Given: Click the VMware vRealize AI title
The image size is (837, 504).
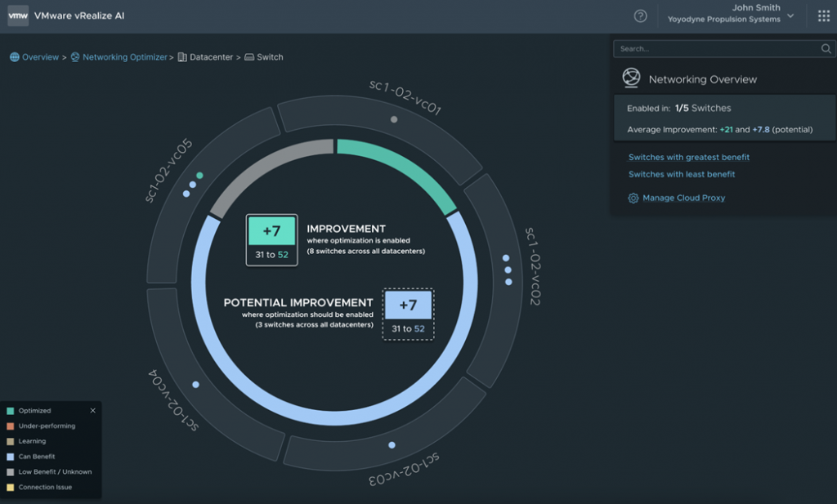Looking at the screenshot, I should pos(79,16).
